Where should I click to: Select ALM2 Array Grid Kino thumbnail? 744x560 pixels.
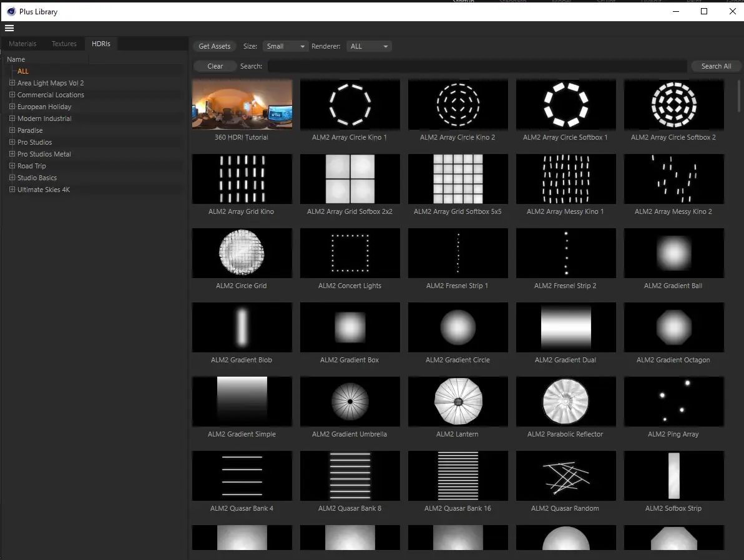pyautogui.click(x=242, y=179)
